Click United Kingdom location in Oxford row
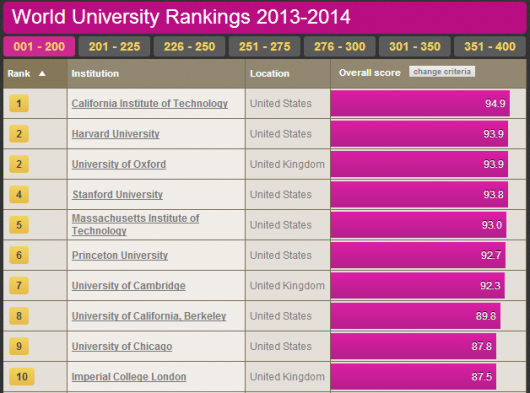Screen dimensions: 530x393 (287, 164)
